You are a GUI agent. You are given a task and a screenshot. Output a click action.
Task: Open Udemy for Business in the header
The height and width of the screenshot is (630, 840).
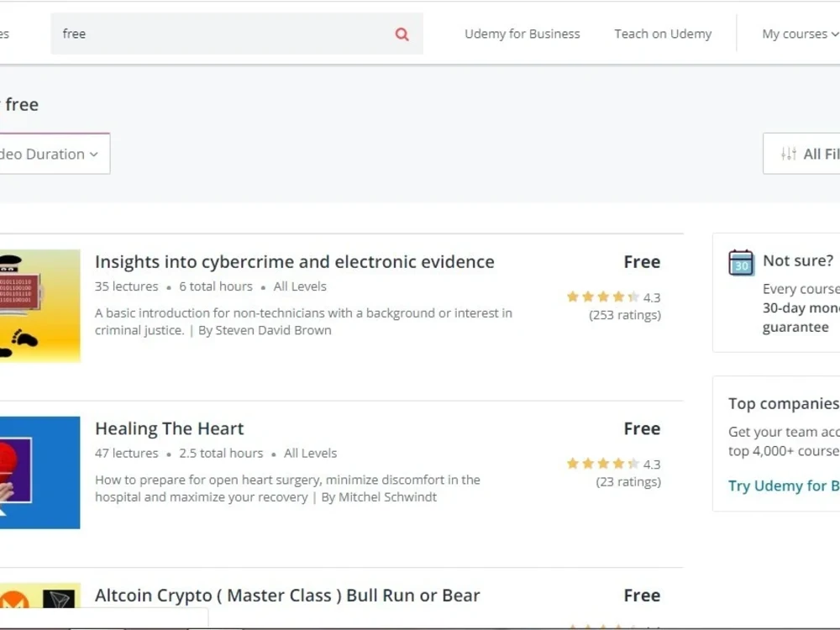click(522, 34)
